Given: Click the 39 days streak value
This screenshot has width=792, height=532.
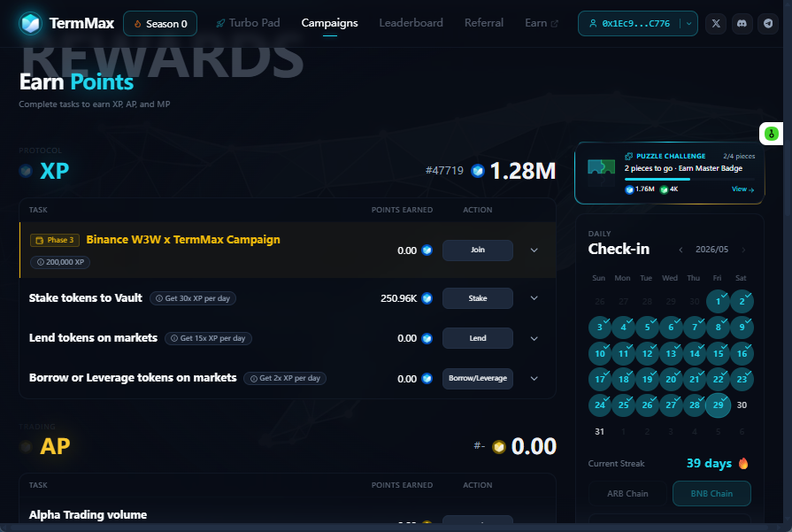Looking at the screenshot, I should click(x=709, y=463).
